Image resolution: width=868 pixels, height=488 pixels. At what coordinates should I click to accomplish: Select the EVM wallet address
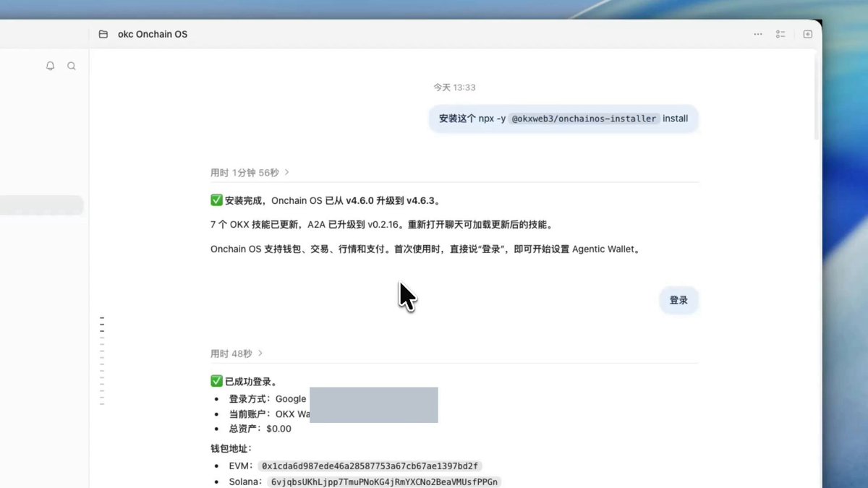(370, 466)
